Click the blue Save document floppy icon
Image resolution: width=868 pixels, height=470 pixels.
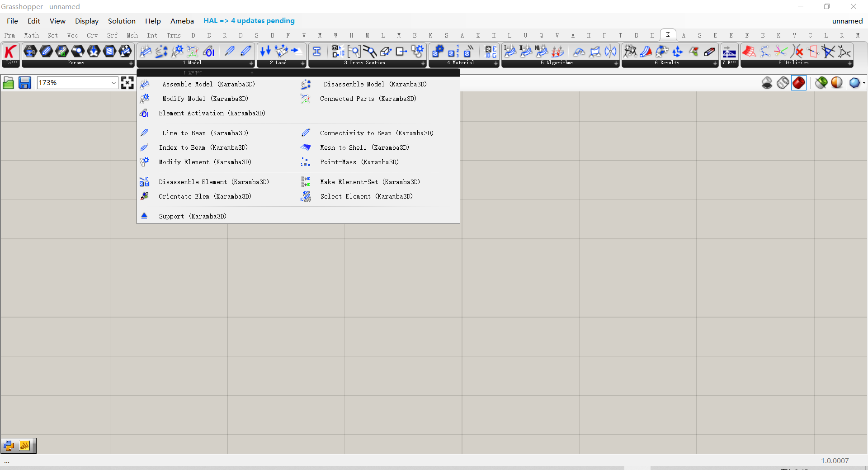(x=24, y=83)
